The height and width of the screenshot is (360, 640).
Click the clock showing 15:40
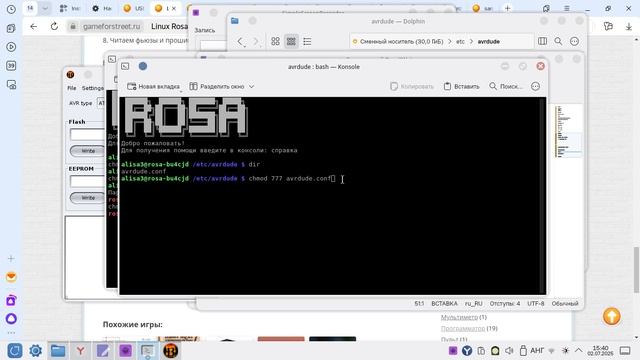click(600, 350)
